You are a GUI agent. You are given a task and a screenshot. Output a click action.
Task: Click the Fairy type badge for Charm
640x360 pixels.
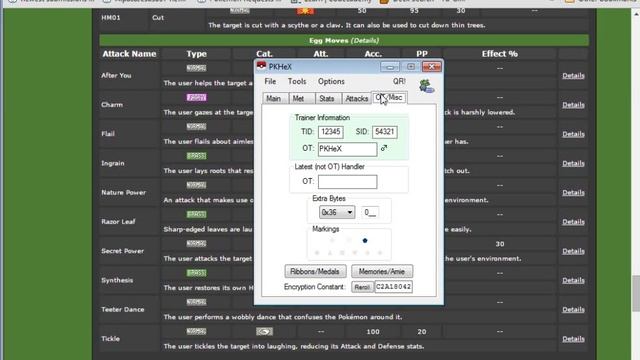196,98
